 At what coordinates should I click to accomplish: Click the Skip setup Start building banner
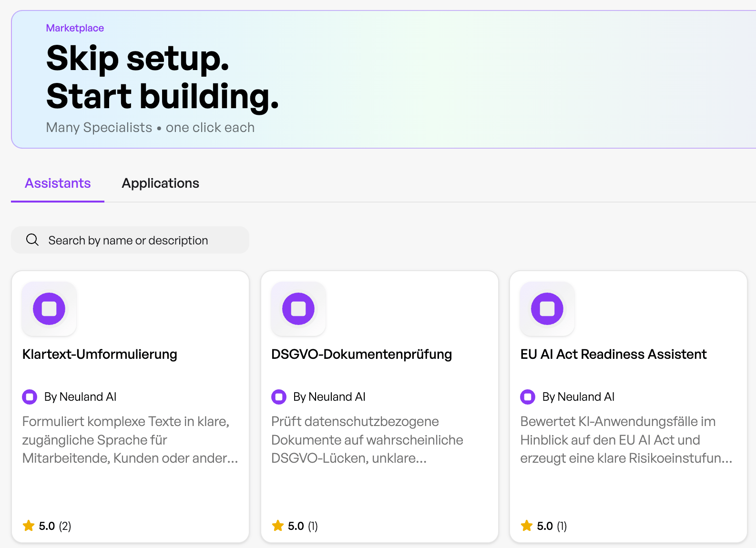click(384, 79)
